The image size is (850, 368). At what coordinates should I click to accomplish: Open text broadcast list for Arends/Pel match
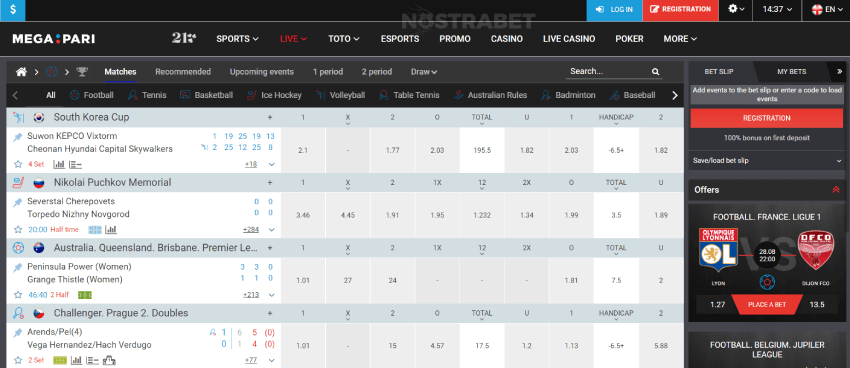92,360
